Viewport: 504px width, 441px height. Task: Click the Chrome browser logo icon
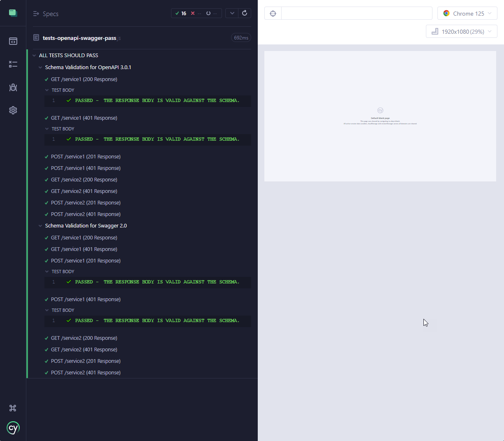pos(446,14)
